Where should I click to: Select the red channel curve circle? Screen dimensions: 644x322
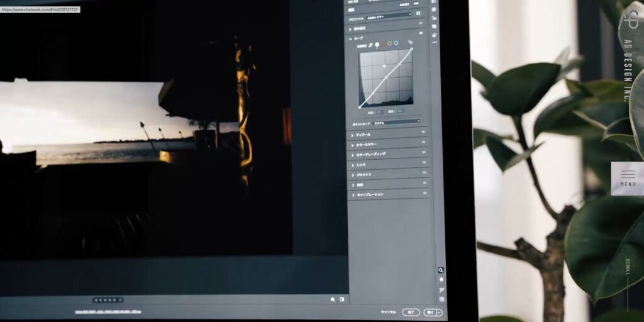(x=383, y=44)
